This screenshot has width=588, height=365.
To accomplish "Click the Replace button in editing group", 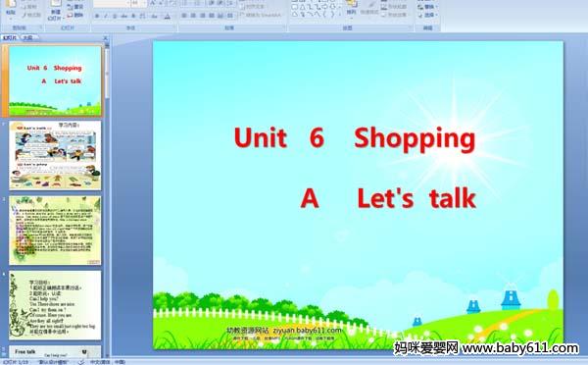I will pyautogui.click(x=426, y=7).
